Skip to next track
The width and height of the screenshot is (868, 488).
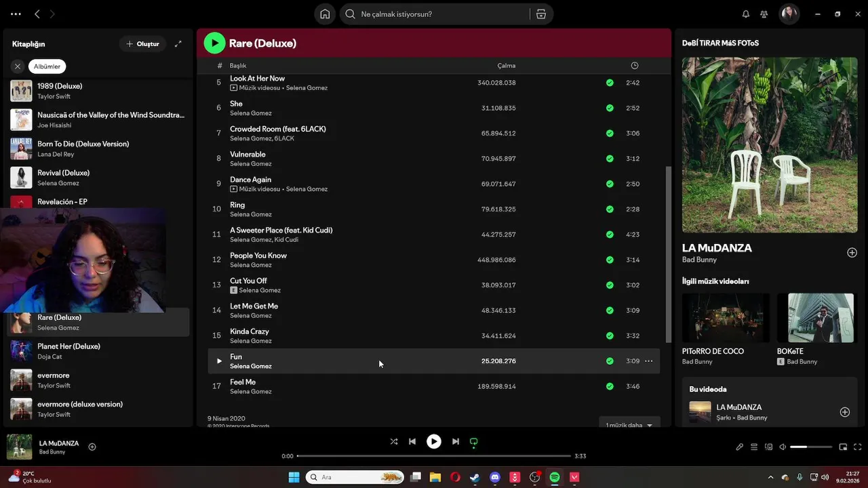[456, 442]
